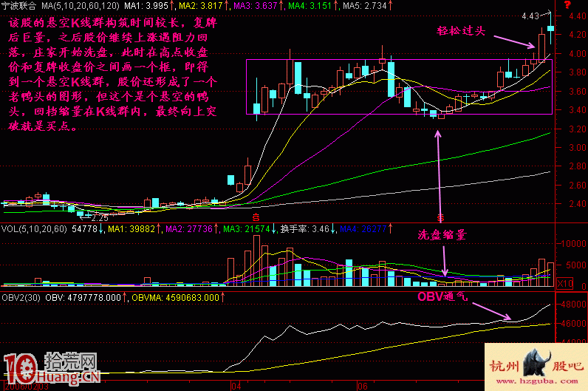Select the volume MA3: 21574 value
Screen dimensions: 588x391
pos(247,228)
